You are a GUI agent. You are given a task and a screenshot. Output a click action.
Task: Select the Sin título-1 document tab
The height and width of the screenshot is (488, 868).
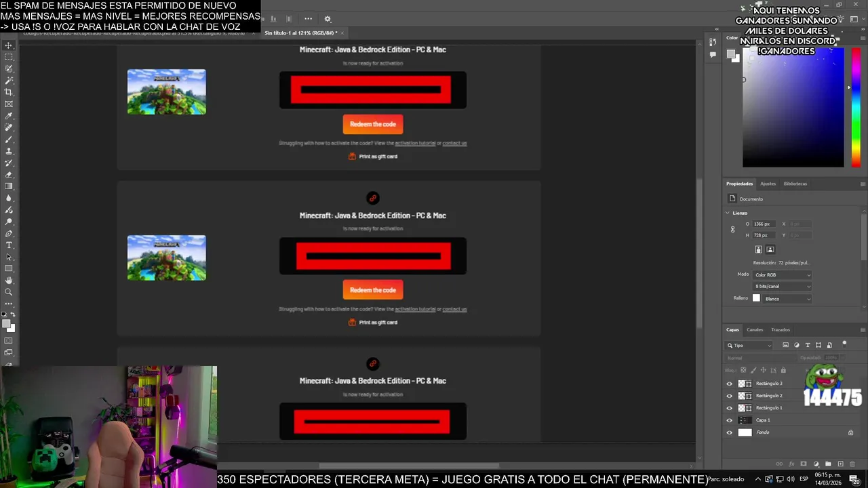[300, 33]
